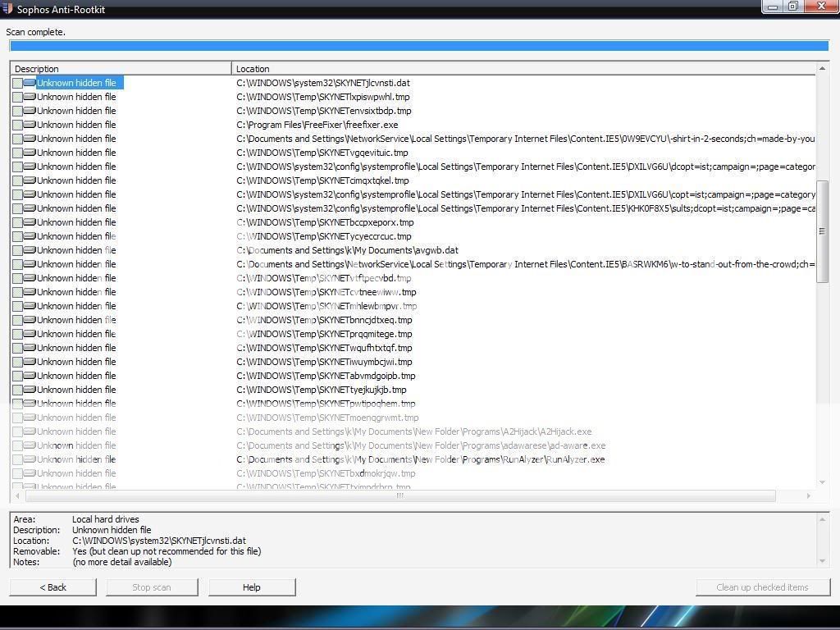This screenshot has width=840, height=630.
Task: Click the drive icon for SKYNETcimqxtqkel.tmp row
Action: click(30, 180)
